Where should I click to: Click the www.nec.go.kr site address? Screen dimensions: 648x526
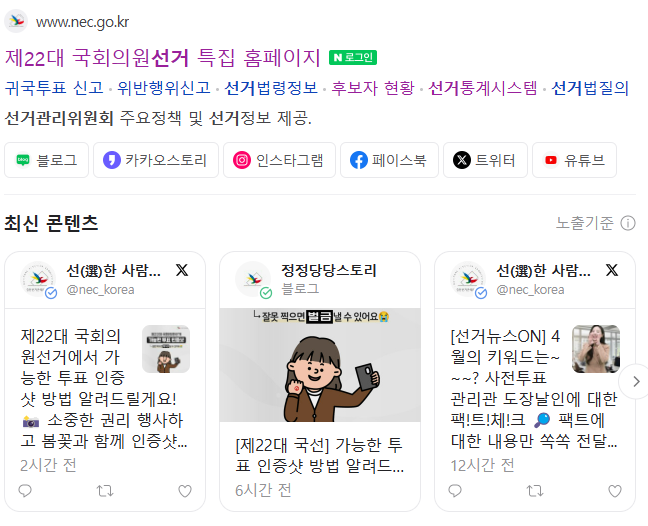coord(82,22)
